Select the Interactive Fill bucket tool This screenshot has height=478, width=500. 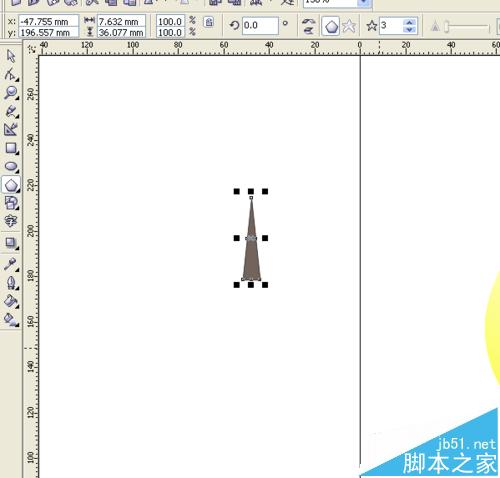pos(11,319)
